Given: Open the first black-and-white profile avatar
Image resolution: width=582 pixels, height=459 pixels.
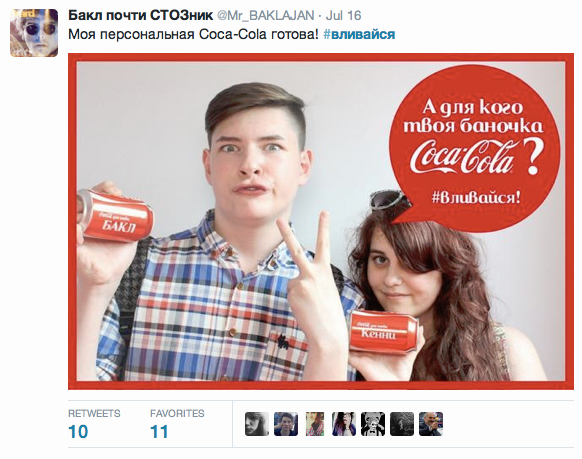Looking at the screenshot, I should click(x=257, y=424).
